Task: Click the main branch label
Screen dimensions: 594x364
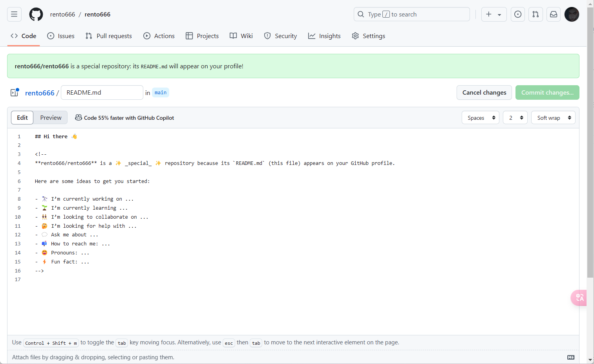Action: 161,93
